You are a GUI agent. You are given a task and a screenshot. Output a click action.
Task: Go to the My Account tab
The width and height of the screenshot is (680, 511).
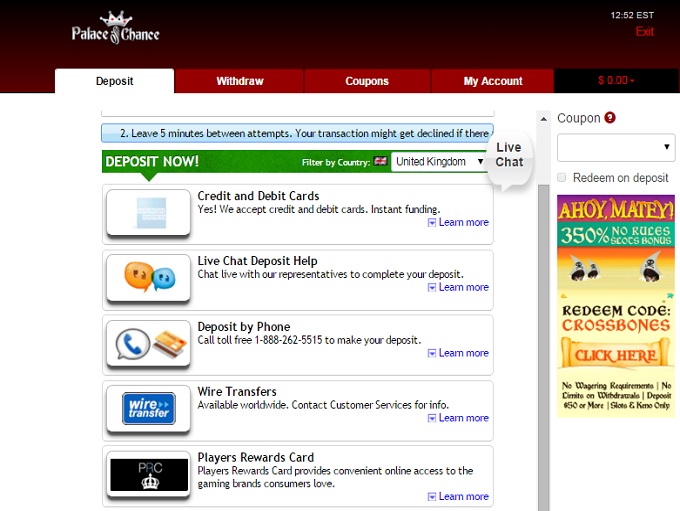[493, 81]
